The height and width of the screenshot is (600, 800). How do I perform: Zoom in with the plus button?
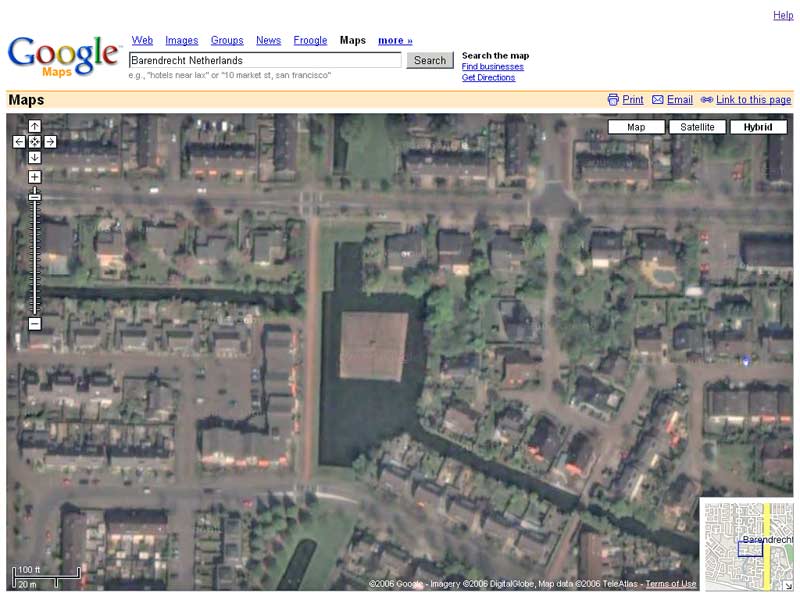coord(34,177)
